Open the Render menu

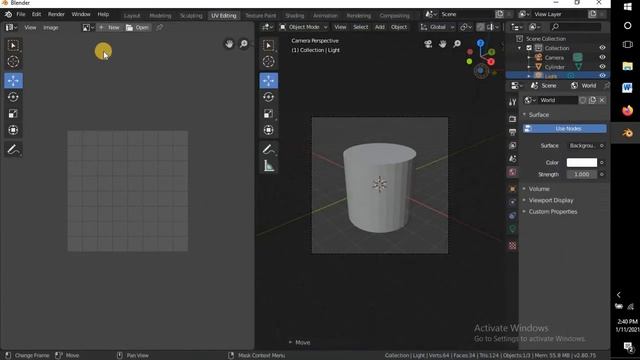pyautogui.click(x=56, y=14)
